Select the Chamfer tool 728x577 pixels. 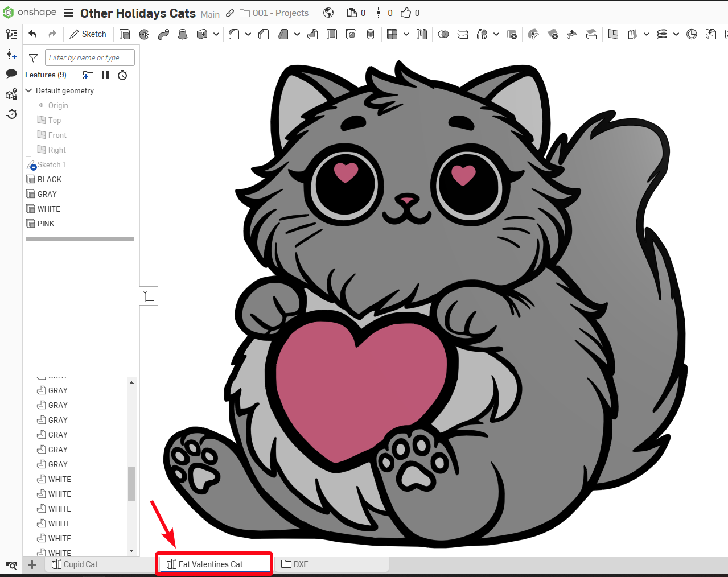point(264,34)
